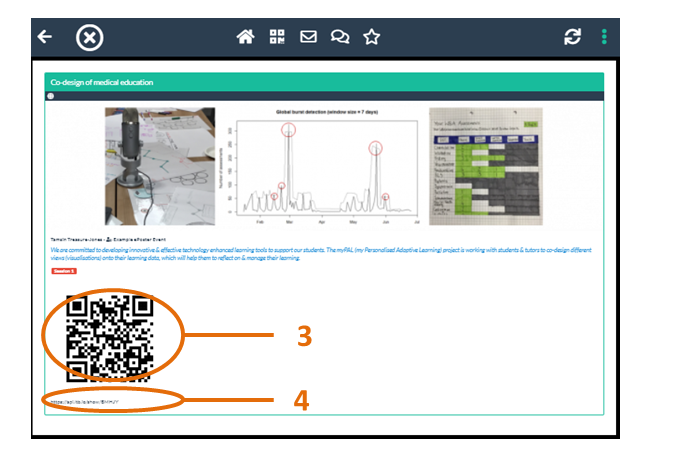Image resolution: width=674 pixels, height=458 pixels.
Task: Open the home icon in the toolbar
Action: point(245,37)
